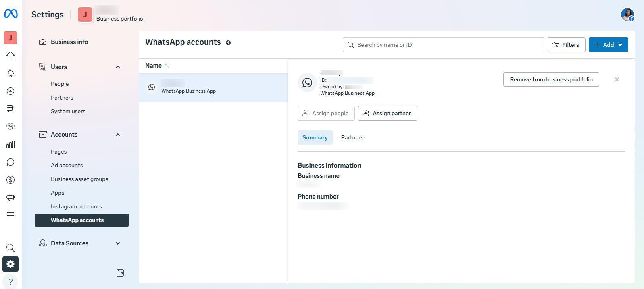Open the pages/posts stacked icon in rail
The width and height of the screenshot is (644, 289).
(x=10, y=109)
